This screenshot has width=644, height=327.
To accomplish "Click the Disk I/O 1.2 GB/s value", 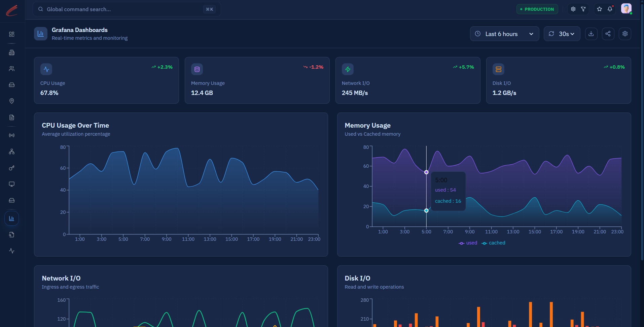I will coord(504,93).
